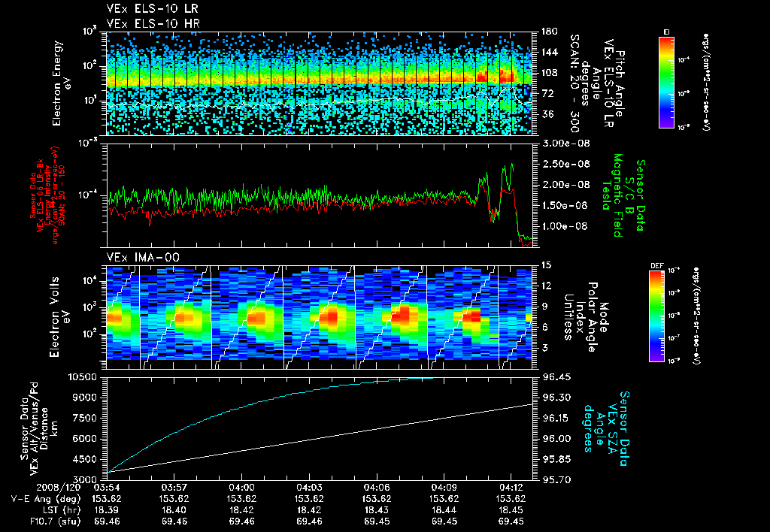Click the time label 04:06
Screen dimensions: 770x532
pyautogui.click(x=377, y=487)
